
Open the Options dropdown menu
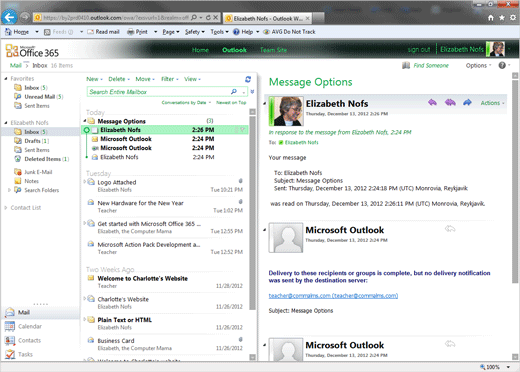(478, 65)
